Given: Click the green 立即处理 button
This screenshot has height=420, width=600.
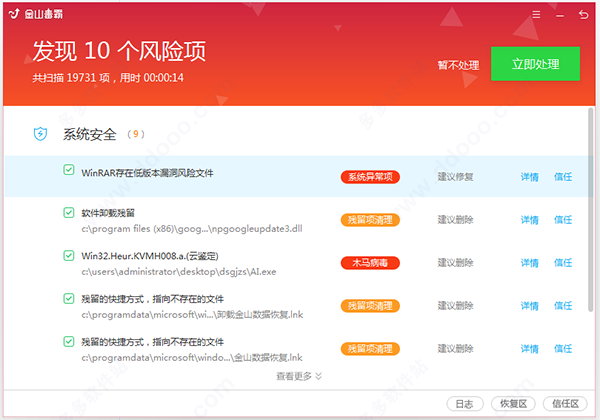Looking at the screenshot, I should click(x=535, y=64).
